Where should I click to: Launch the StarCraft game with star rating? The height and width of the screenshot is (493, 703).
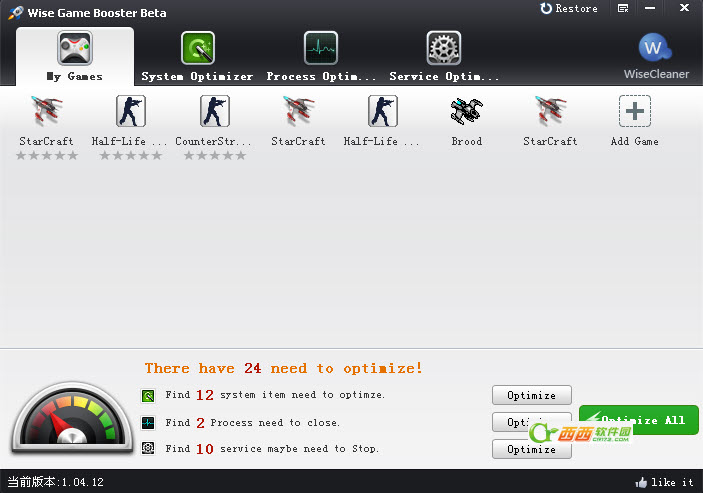[x=47, y=121]
